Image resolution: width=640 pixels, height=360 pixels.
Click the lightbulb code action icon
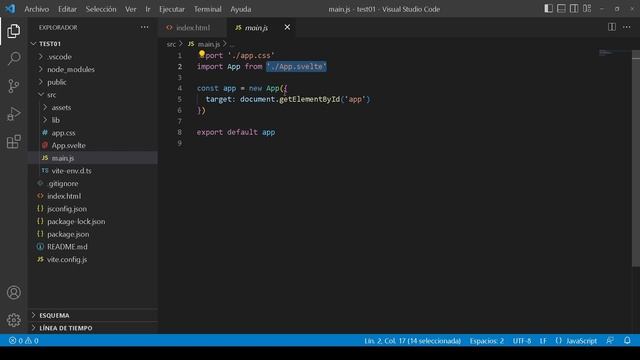(x=202, y=54)
